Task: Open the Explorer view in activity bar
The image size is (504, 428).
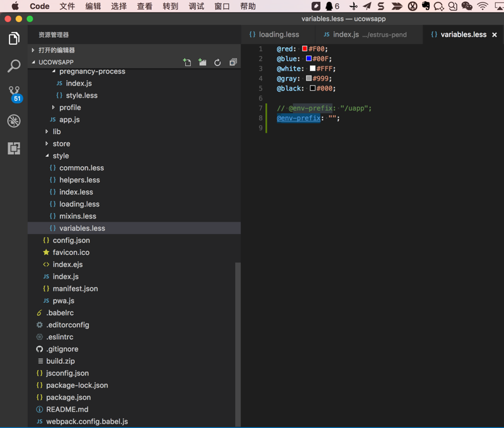Action: tap(14, 39)
